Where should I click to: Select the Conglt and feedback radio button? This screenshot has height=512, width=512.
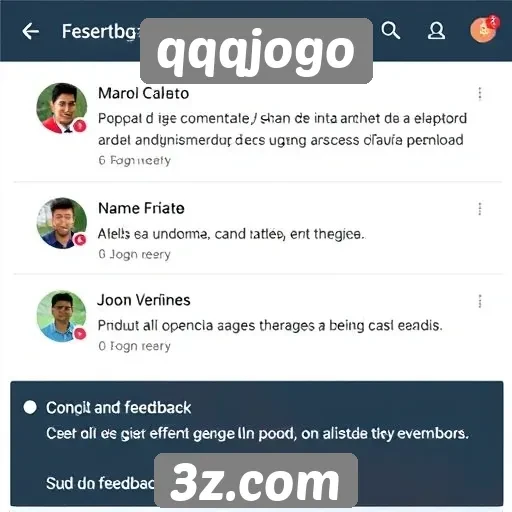pos(30,407)
